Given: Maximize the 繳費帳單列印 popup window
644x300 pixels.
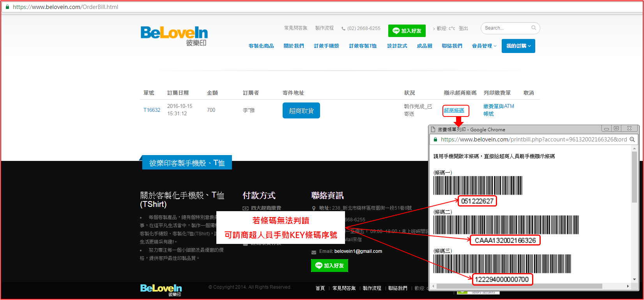Looking at the screenshot, I should click(616, 128).
